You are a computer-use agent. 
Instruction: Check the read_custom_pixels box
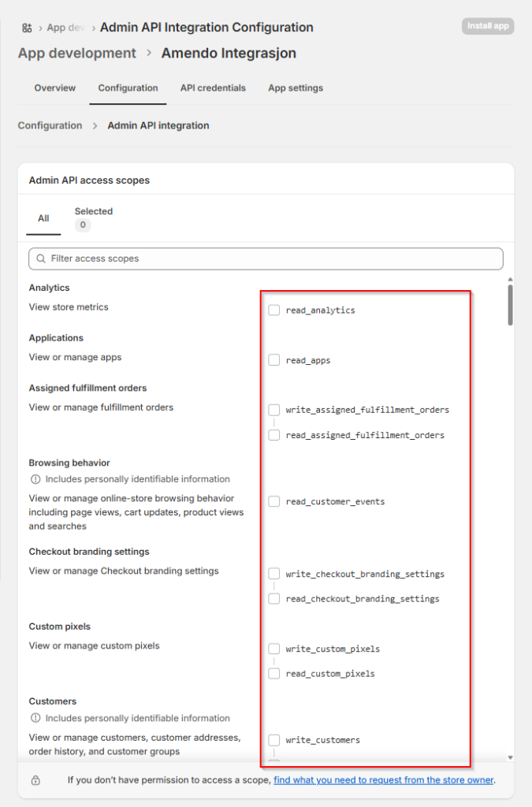coord(274,674)
